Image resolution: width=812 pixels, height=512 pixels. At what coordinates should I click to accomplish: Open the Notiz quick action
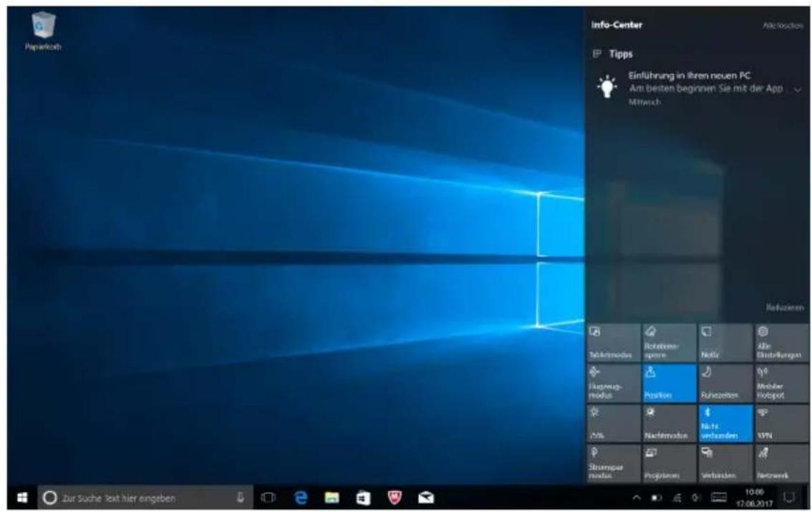pos(725,343)
